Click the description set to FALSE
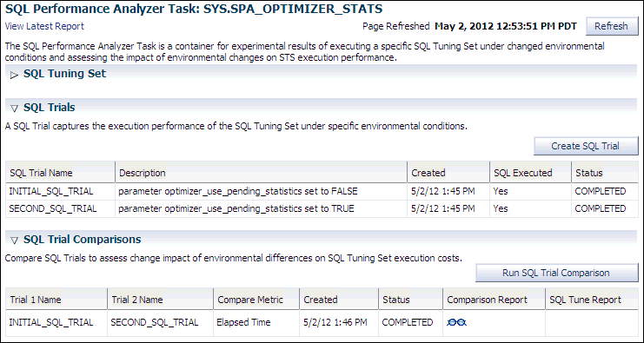Viewport: 644px width, 343px height. pyautogui.click(x=238, y=192)
